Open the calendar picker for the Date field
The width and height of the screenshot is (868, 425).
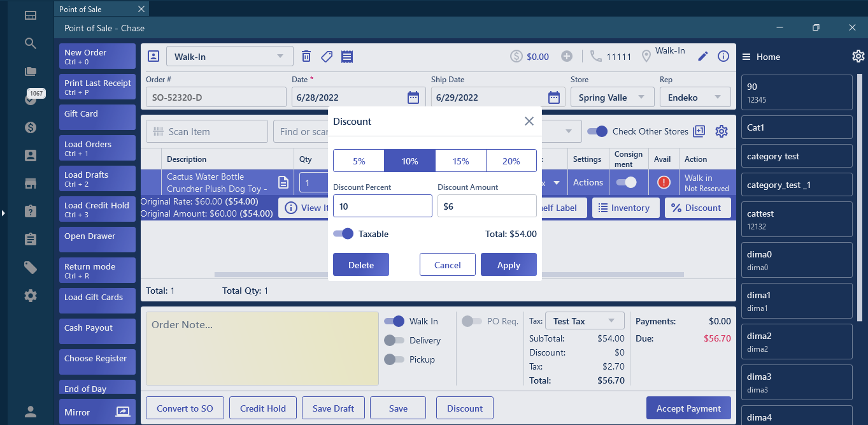[x=413, y=97]
